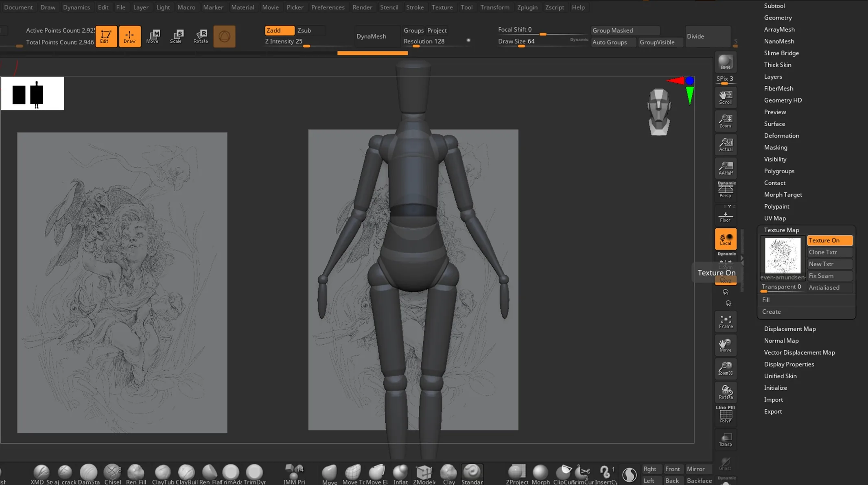The height and width of the screenshot is (485, 868).
Task: Select the Rotate mode next to Scale
Action: click(201, 36)
